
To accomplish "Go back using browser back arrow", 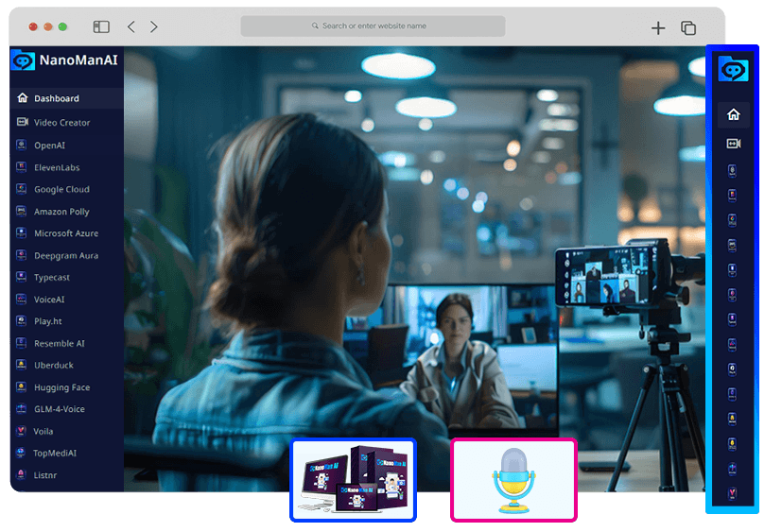I will click(131, 27).
